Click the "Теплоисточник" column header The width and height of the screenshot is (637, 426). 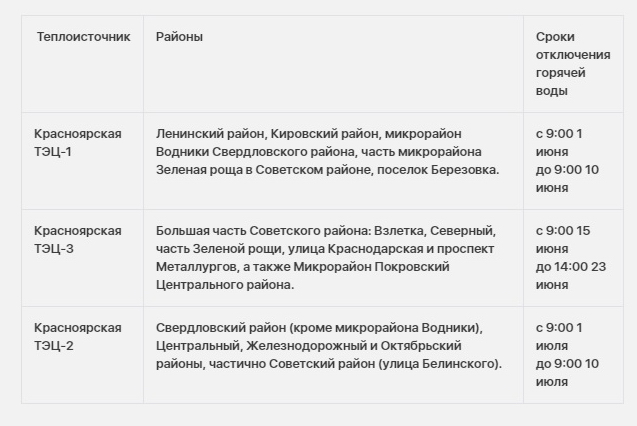[x=83, y=37]
